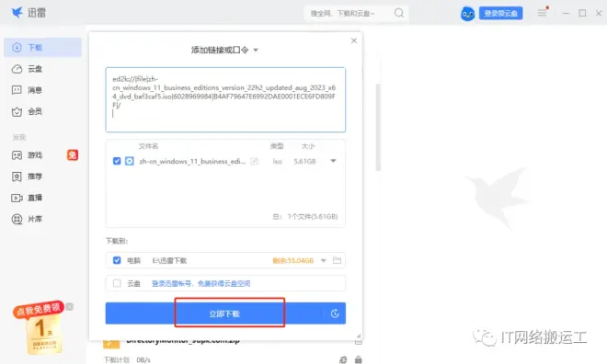
Task: Click the rename edit icon beside filename
Action: click(255, 161)
